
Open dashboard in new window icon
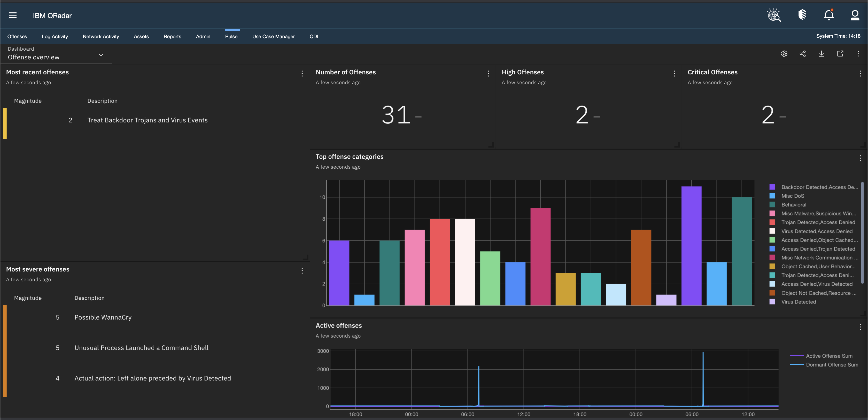[x=840, y=54]
